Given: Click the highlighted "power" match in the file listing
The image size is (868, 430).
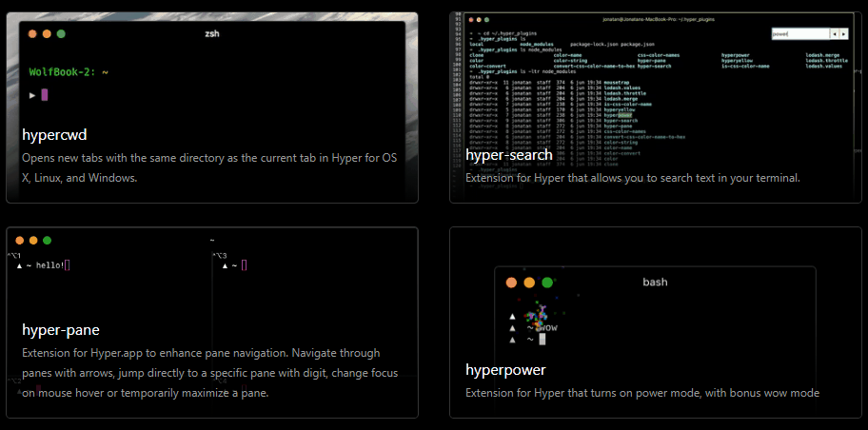Looking at the screenshot, I should [x=625, y=115].
